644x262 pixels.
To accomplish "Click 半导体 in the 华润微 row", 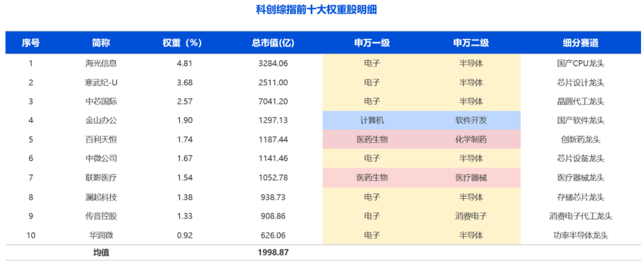I will tap(471, 235).
